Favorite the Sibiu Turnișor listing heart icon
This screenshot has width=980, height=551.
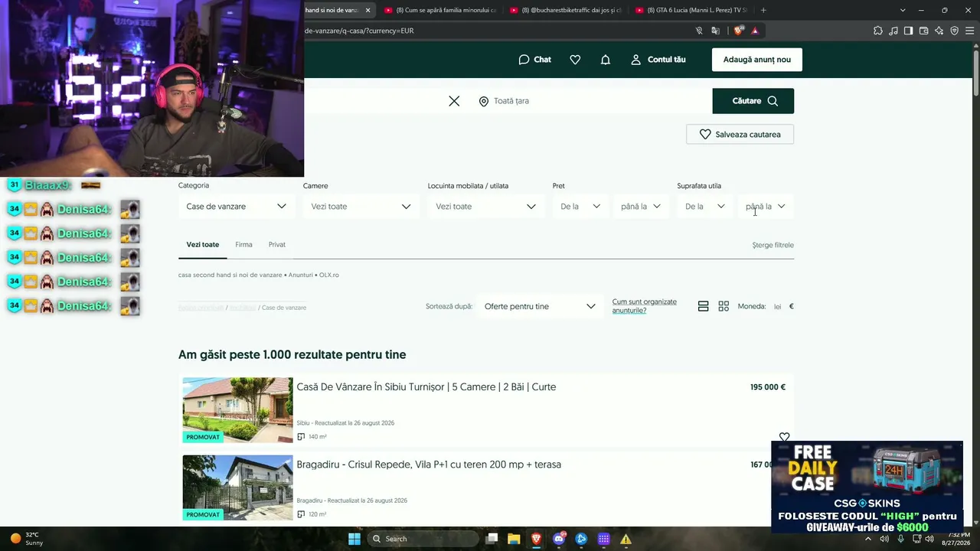pos(784,437)
